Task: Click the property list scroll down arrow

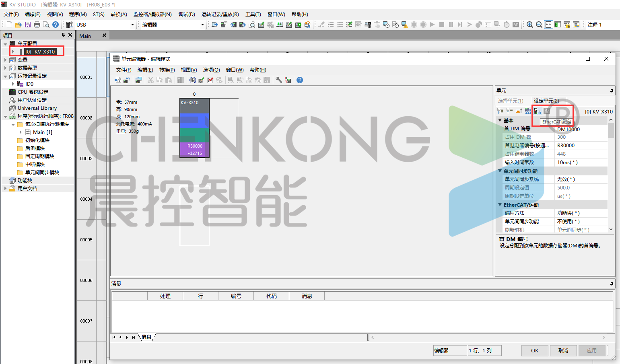Action: [611, 229]
